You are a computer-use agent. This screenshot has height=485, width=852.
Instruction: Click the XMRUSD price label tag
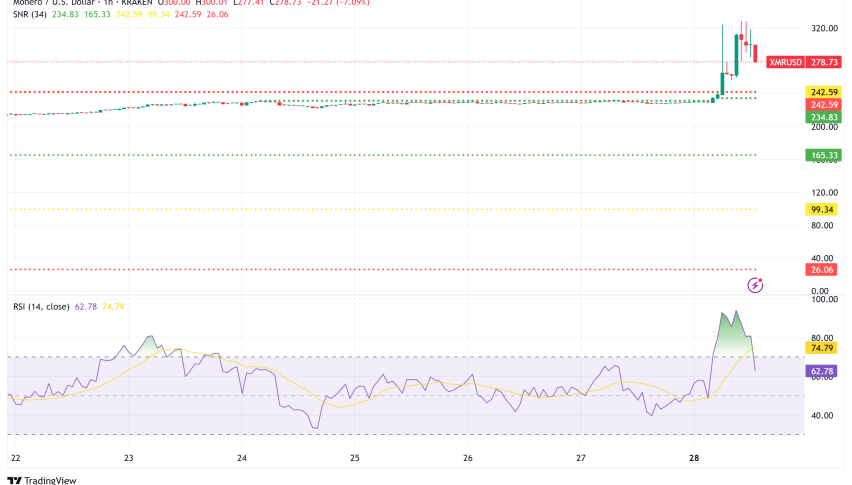click(x=785, y=62)
